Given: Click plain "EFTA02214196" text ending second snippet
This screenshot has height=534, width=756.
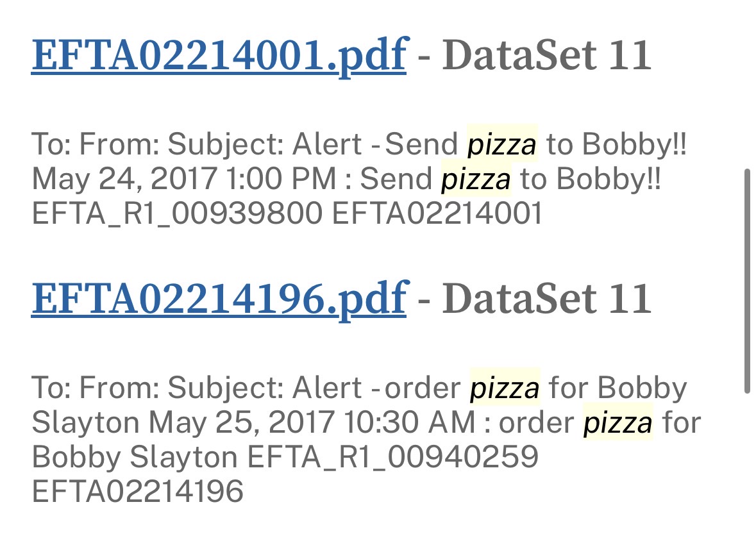Looking at the screenshot, I should (x=138, y=492).
